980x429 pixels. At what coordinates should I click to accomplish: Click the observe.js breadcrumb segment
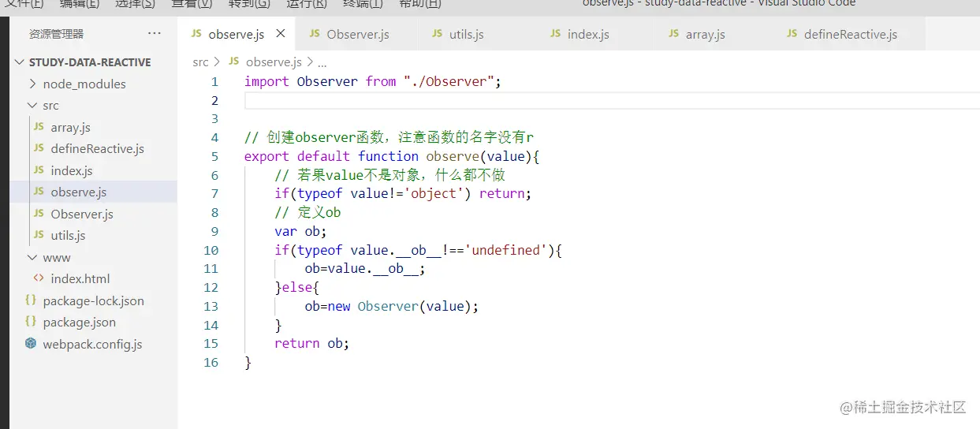pyautogui.click(x=274, y=62)
